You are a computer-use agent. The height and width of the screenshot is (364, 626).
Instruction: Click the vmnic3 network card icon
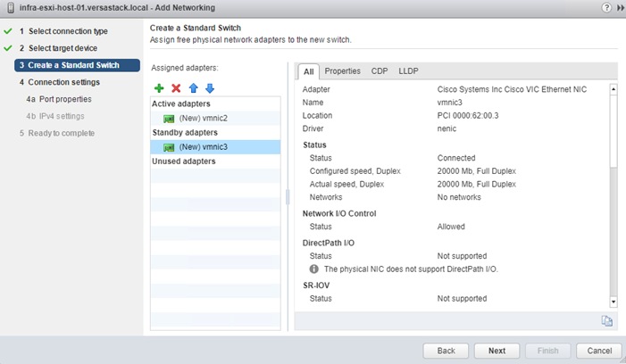[169, 147]
